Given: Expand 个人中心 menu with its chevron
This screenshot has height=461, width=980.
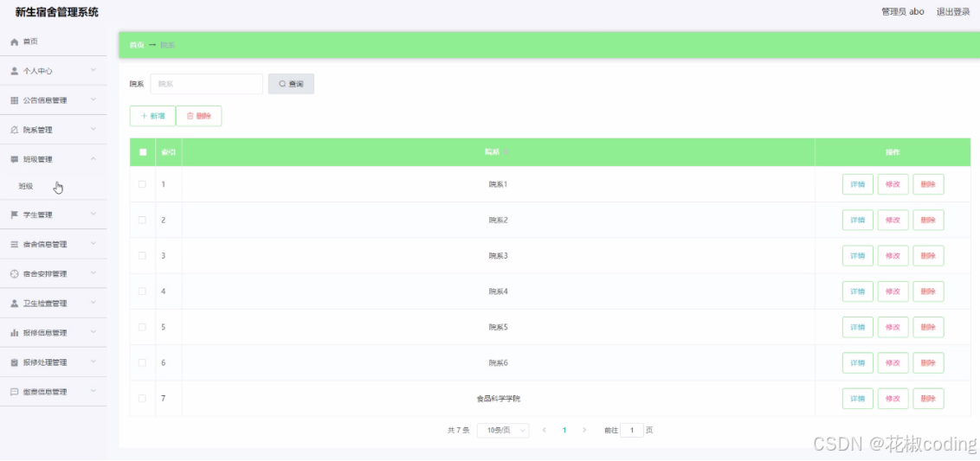Looking at the screenshot, I should click(x=93, y=71).
